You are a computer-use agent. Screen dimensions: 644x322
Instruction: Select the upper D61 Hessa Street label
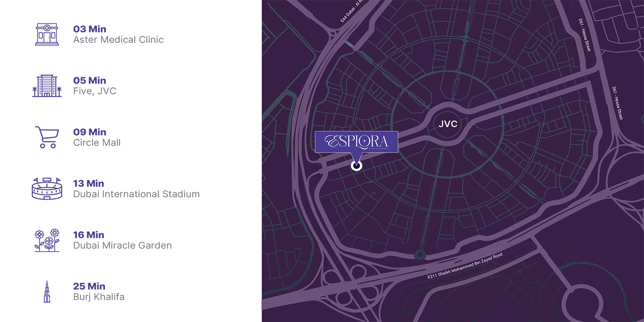pos(585,35)
